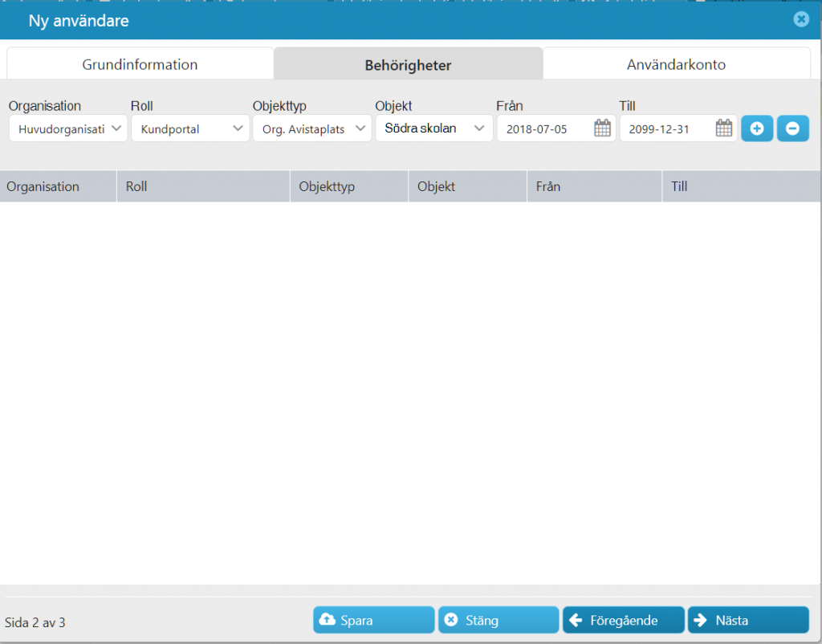
Task: Sort by Objekt column header
Action: click(x=468, y=186)
